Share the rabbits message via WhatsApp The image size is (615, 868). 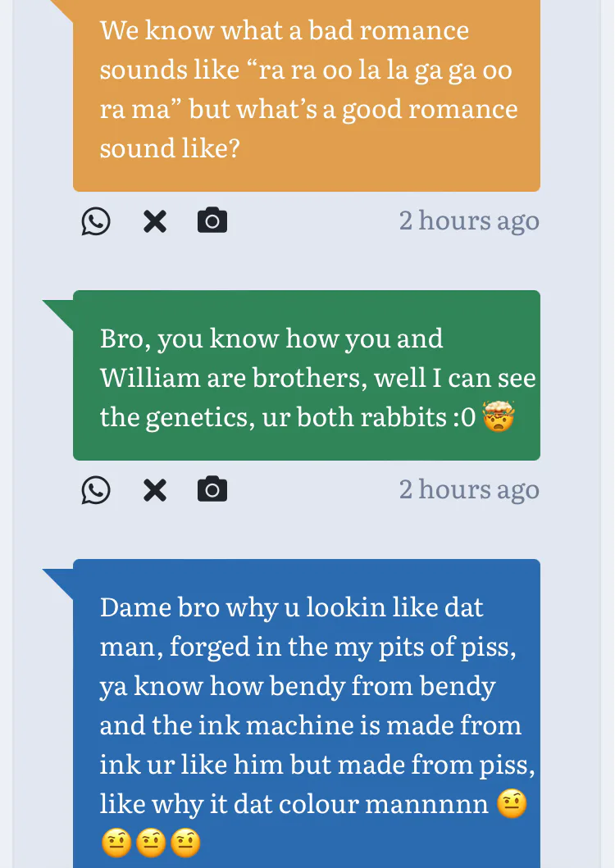[96, 490]
